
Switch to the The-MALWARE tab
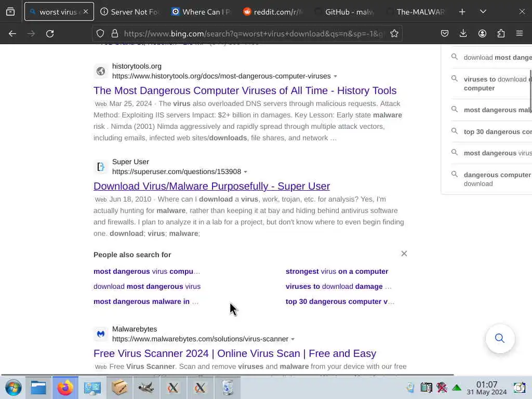click(x=416, y=12)
